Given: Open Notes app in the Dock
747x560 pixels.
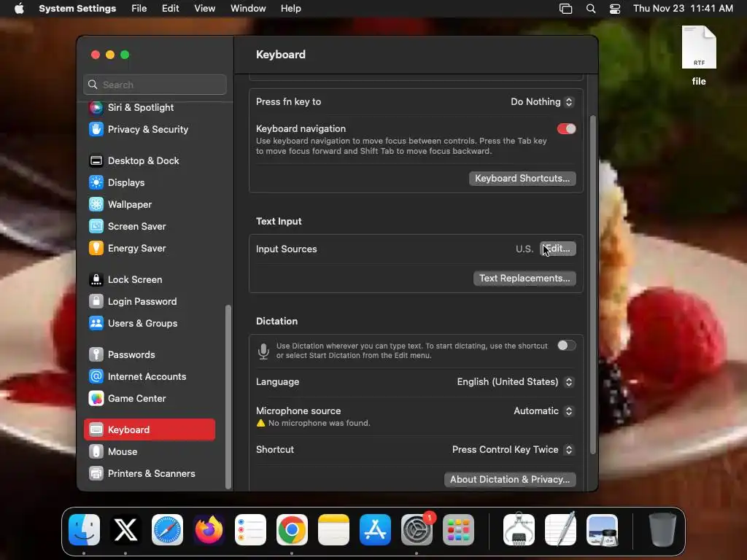Looking at the screenshot, I should pos(333,529).
